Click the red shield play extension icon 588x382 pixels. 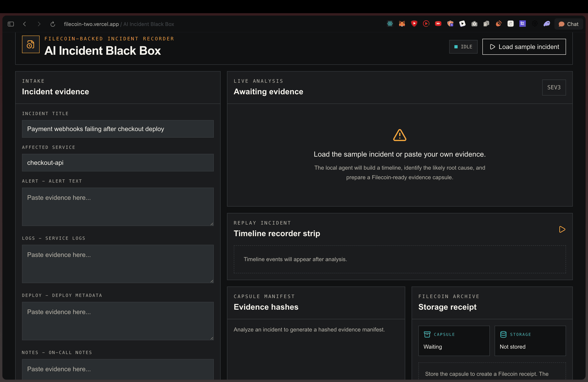point(414,24)
